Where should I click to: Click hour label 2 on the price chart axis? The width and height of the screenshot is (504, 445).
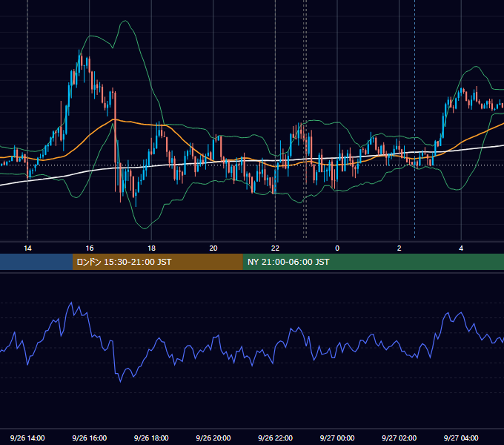399,248
